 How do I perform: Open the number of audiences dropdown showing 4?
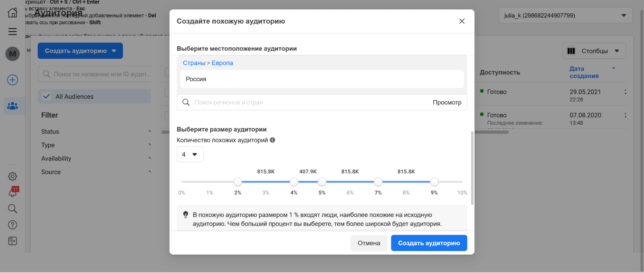click(x=190, y=154)
